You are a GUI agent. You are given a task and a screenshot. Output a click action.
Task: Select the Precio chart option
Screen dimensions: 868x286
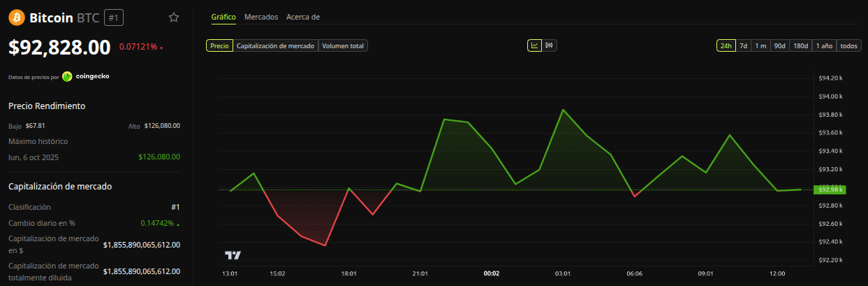click(x=219, y=45)
